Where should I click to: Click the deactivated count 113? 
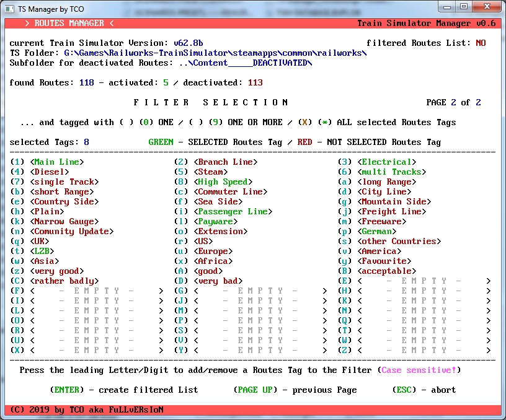255,83
